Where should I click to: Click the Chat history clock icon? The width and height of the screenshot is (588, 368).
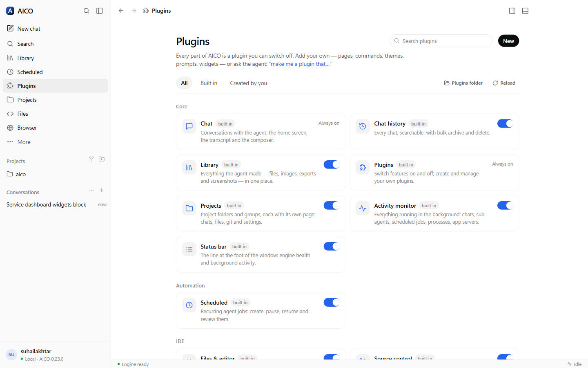[x=363, y=126]
